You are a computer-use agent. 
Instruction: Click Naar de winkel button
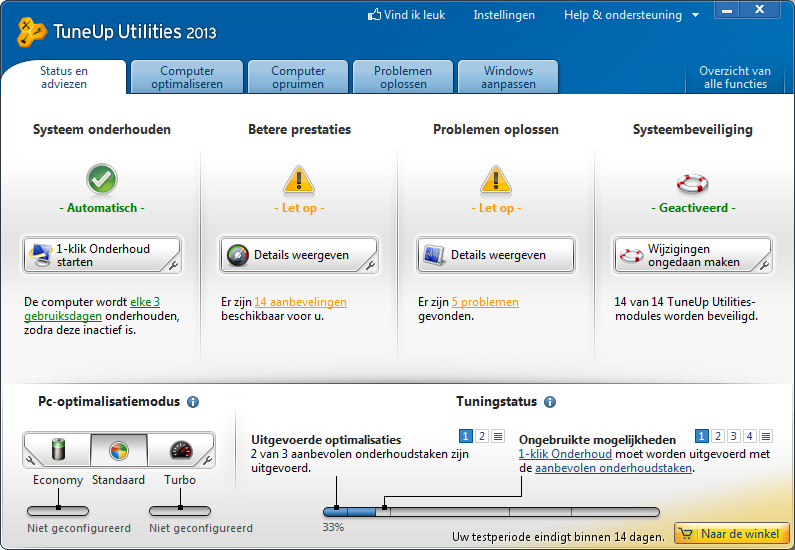pos(732,533)
